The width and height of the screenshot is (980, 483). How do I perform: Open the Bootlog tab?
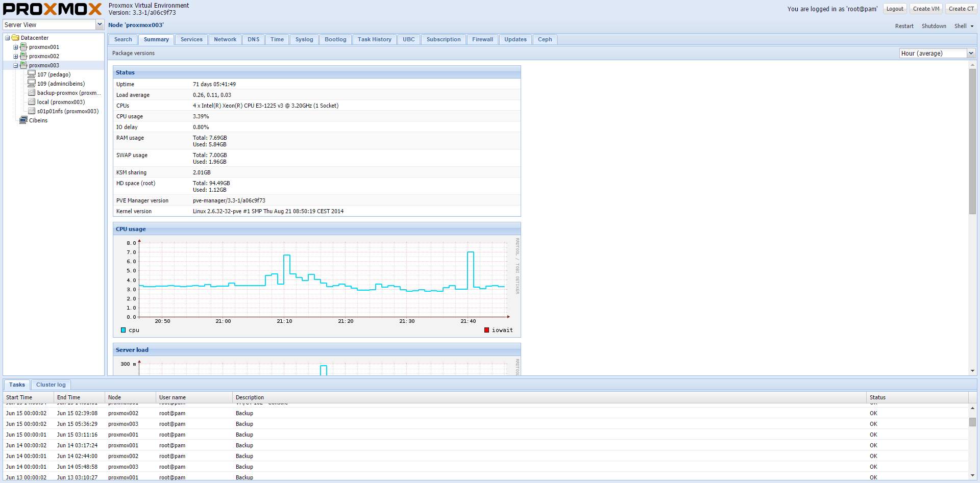pos(335,39)
